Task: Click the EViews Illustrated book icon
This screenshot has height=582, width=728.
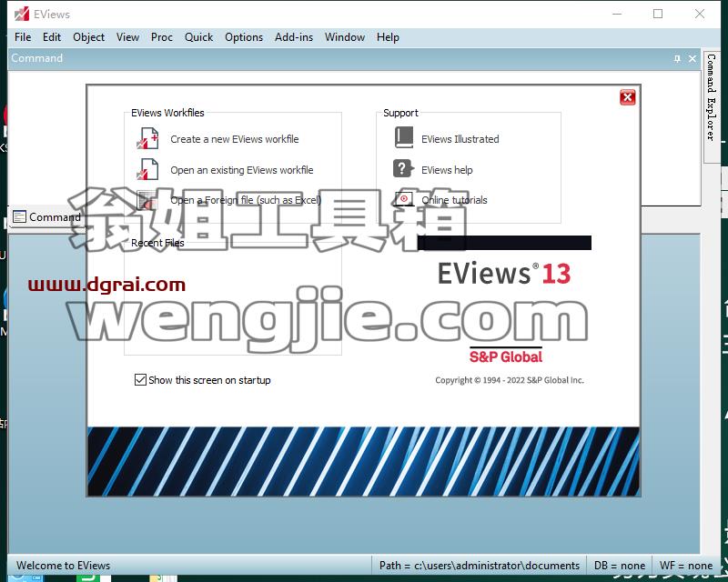Action: (403, 138)
